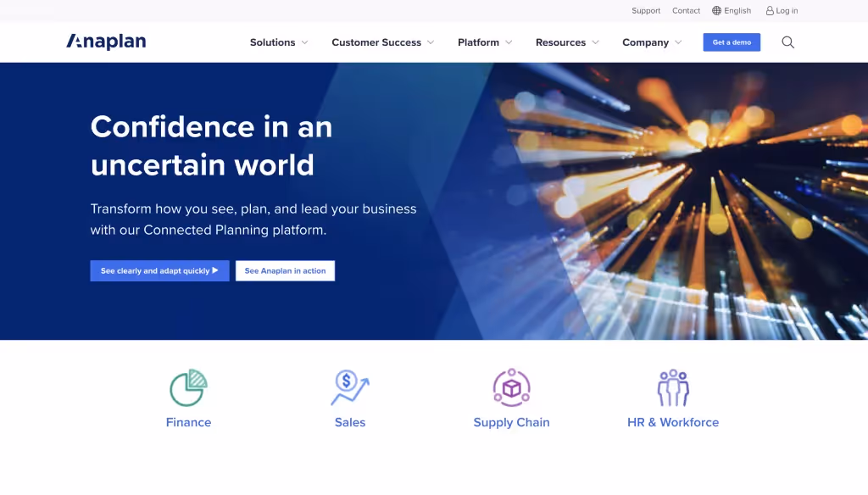Open the Company menu
Image resolution: width=868 pixels, height=495 pixels.
(645, 42)
